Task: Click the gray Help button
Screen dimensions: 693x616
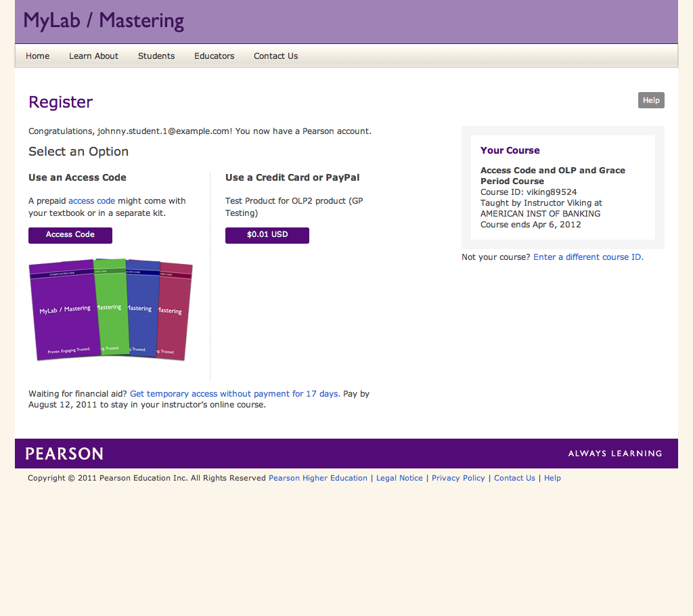Action: pos(651,100)
